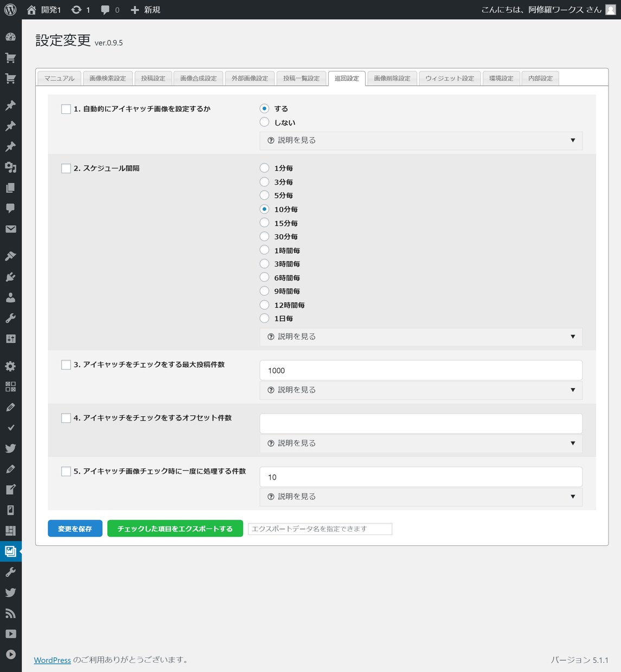621x672 pixels.
Task: Check item 5 一度に処理する件数 checkbox
Action: coord(66,471)
